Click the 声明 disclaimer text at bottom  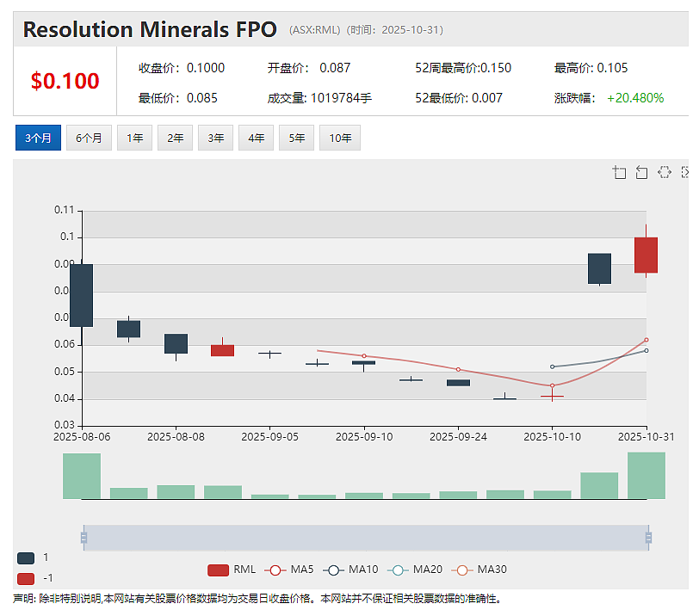click(257, 599)
